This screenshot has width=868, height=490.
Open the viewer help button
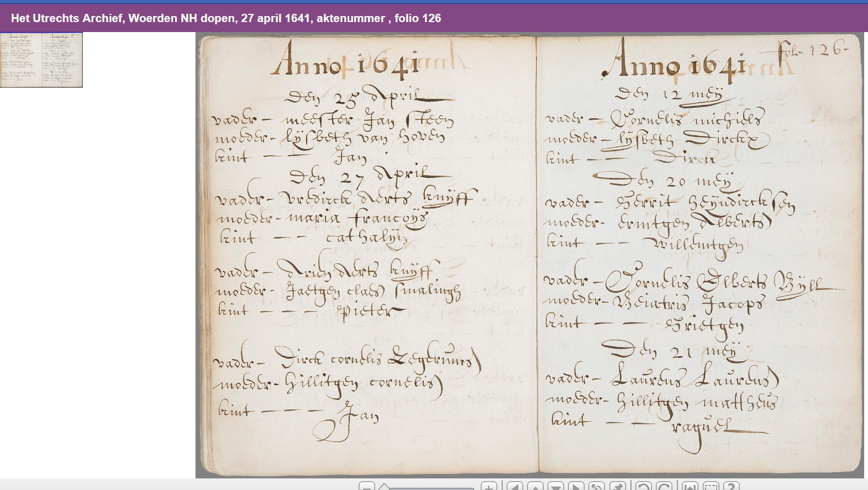(732, 486)
